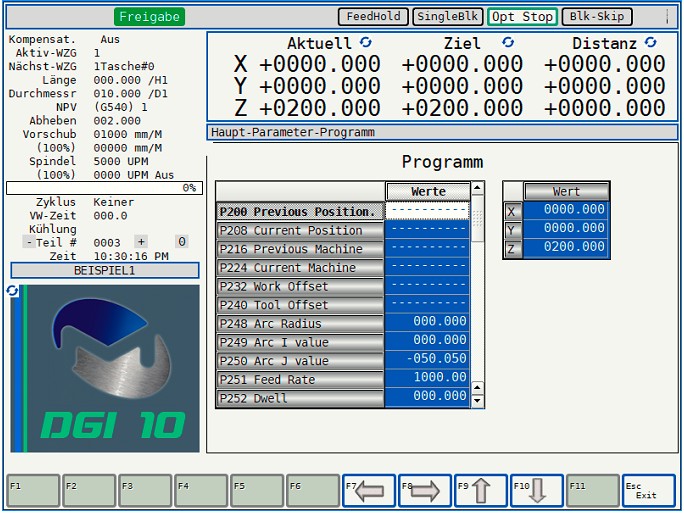Screen dimensions: 684x513
Task: Click the F7 left arrow key
Action: (x=369, y=491)
